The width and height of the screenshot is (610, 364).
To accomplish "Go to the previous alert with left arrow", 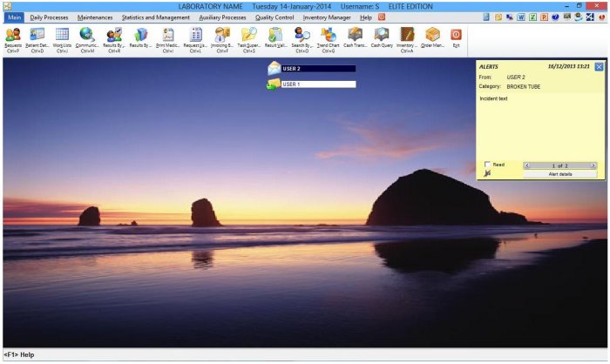I will pos(526,165).
